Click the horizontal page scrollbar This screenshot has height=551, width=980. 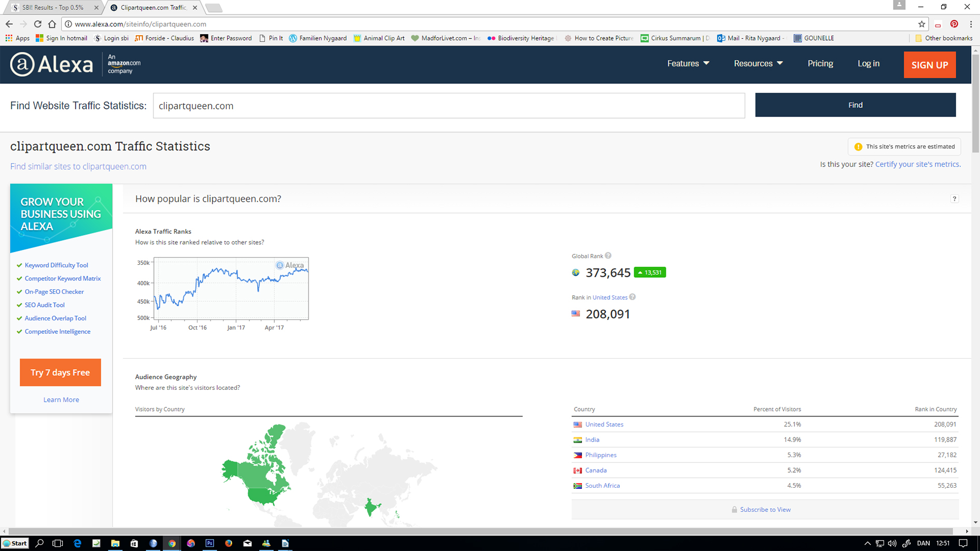tap(481, 531)
